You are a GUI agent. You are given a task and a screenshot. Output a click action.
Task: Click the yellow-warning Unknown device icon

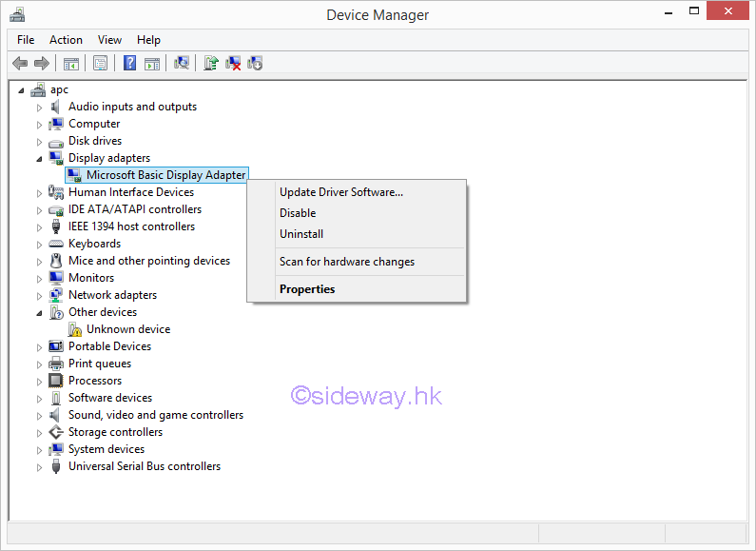tap(75, 329)
